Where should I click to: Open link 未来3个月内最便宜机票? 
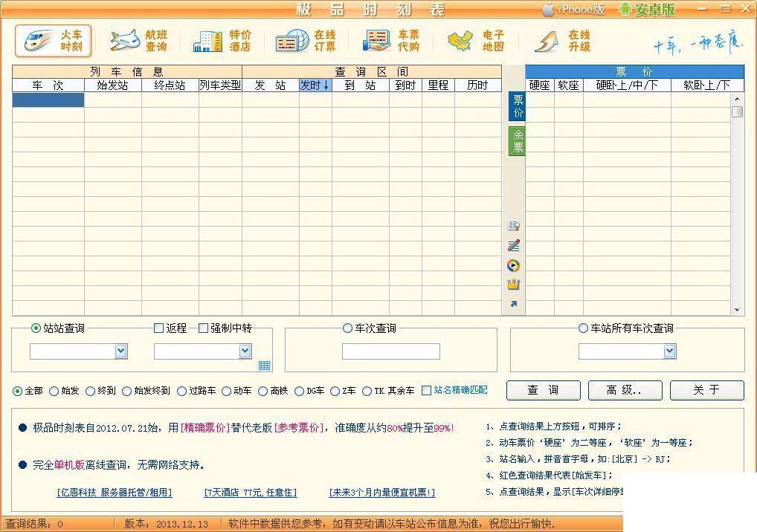[x=382, y=493]
